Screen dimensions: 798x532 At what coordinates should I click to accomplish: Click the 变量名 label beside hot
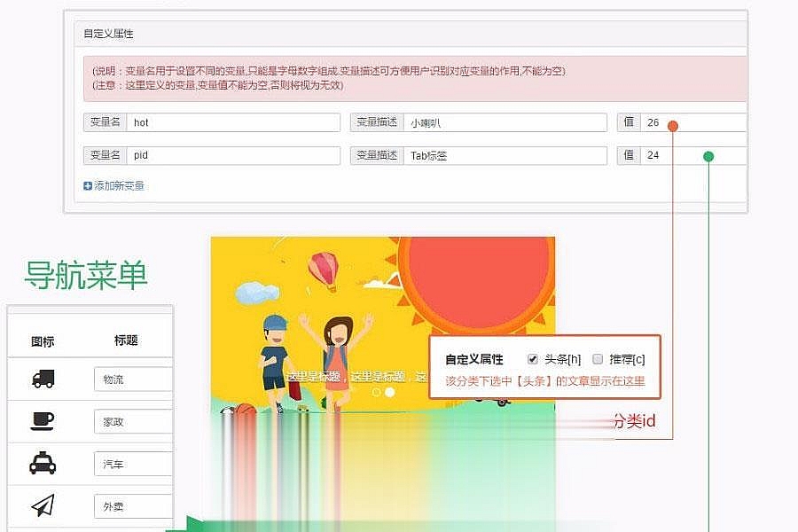105,122
